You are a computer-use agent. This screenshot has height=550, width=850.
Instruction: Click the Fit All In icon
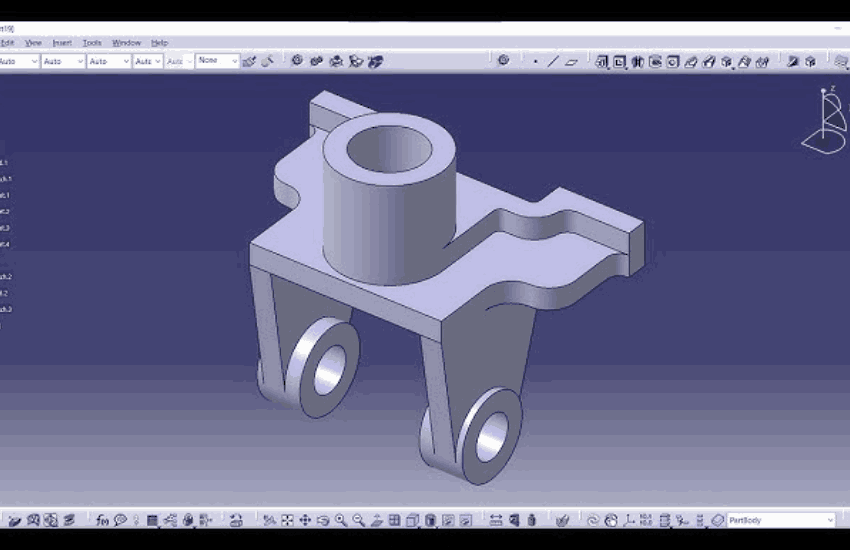click(x=287, y=520)
